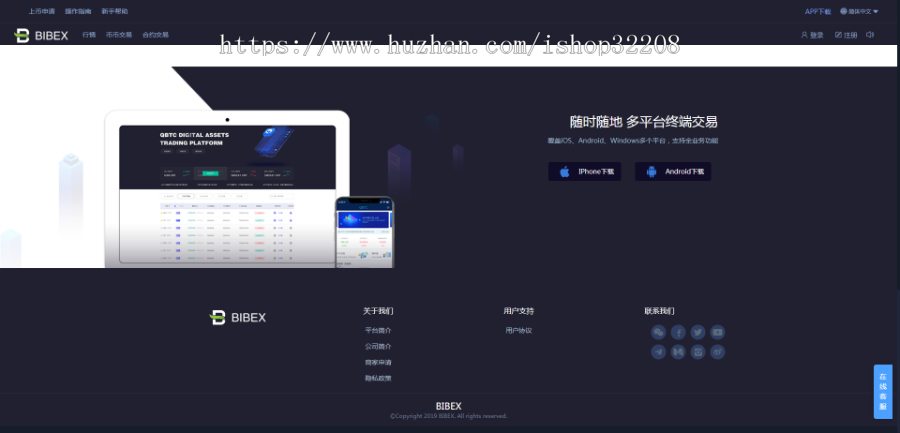Image resolution: width=900 pixels, height=433 pixels.
Task: Click the Android下载 button
Action: [673, 172]
